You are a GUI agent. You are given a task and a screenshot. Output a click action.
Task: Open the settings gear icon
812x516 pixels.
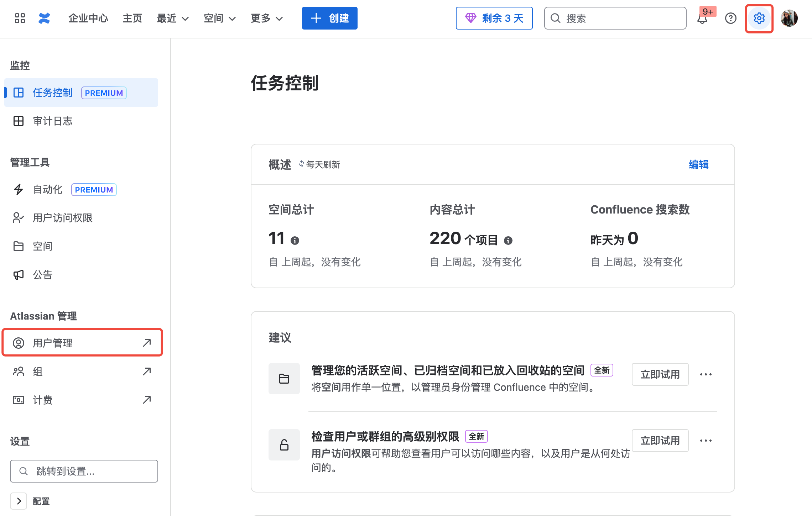[x=759, y=18]
